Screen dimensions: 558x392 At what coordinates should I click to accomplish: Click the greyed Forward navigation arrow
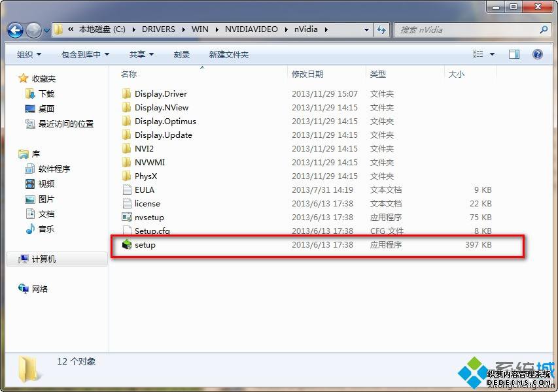pos(34,30)
